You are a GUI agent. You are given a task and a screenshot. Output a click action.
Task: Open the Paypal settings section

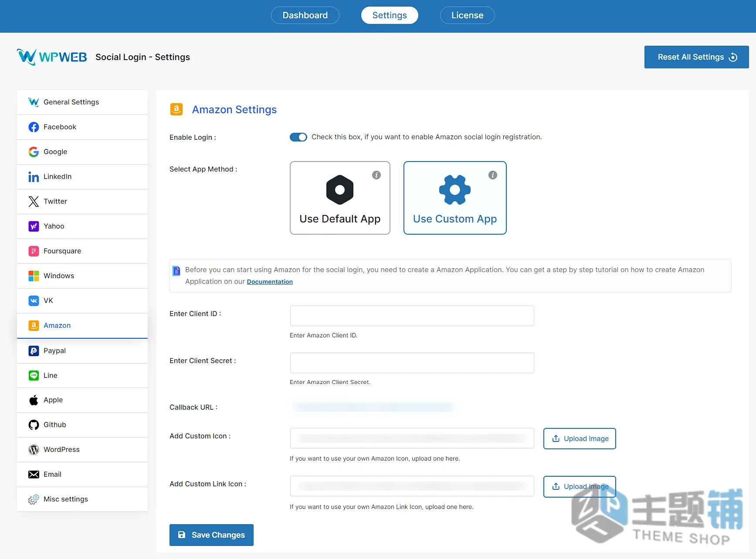pos(82,350)
